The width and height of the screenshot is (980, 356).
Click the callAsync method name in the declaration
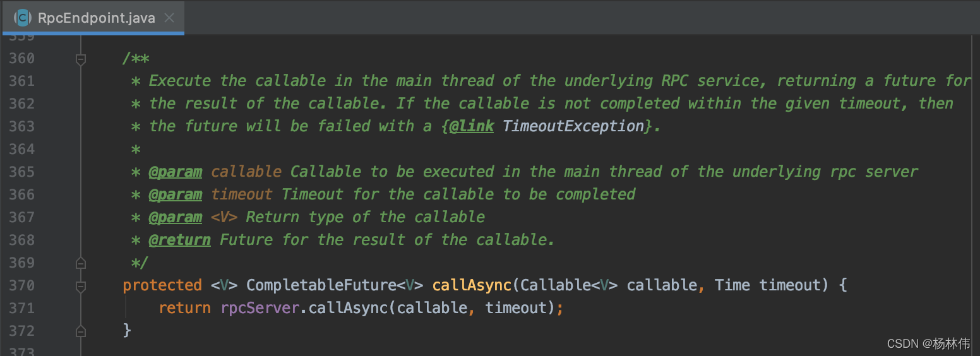tap(471, 285)
